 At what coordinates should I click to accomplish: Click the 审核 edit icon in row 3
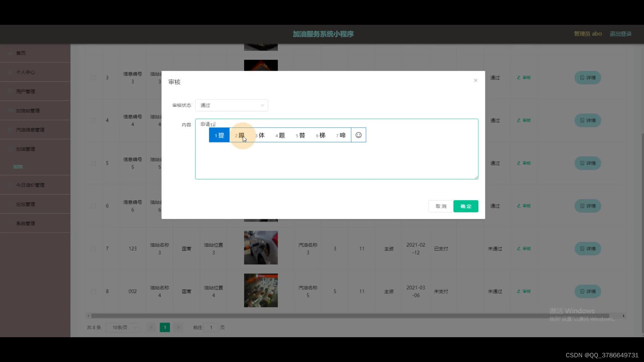click(x=524, y=77)
